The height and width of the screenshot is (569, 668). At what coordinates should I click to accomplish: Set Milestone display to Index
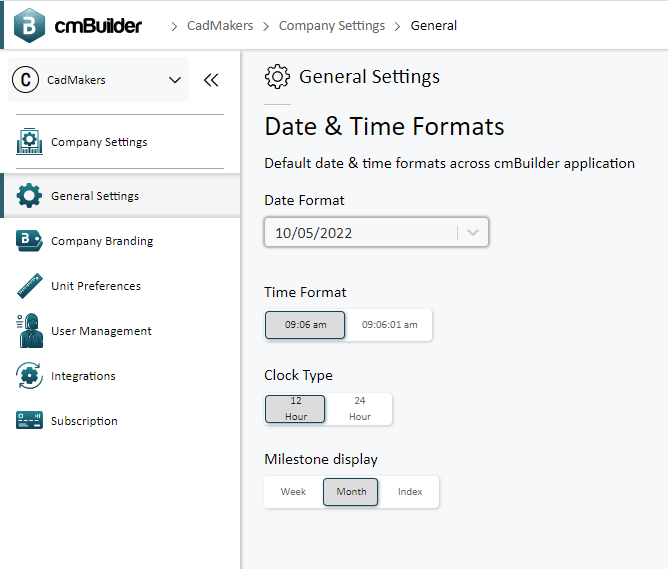[410, 492]
